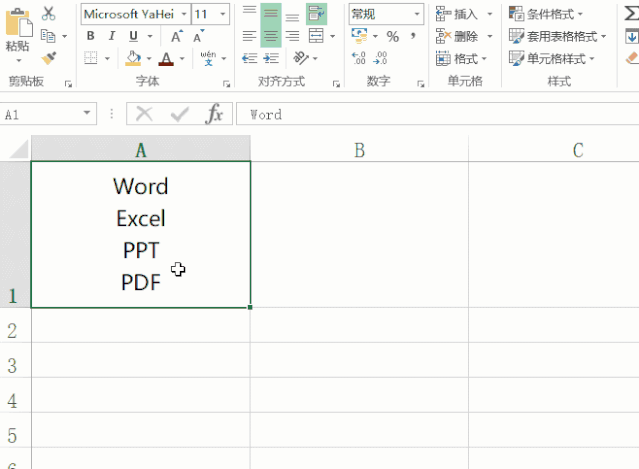Select column B header
Screen dimensions: 639x469
coord(359,150)
